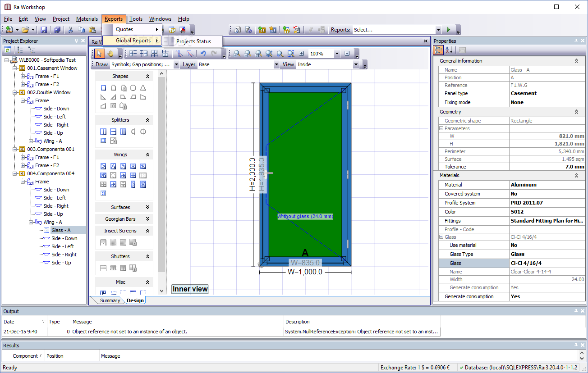Click the Color property value 5012
This screenshot has height=373, width=588.
pyautogui.click(x=547, y=212)
